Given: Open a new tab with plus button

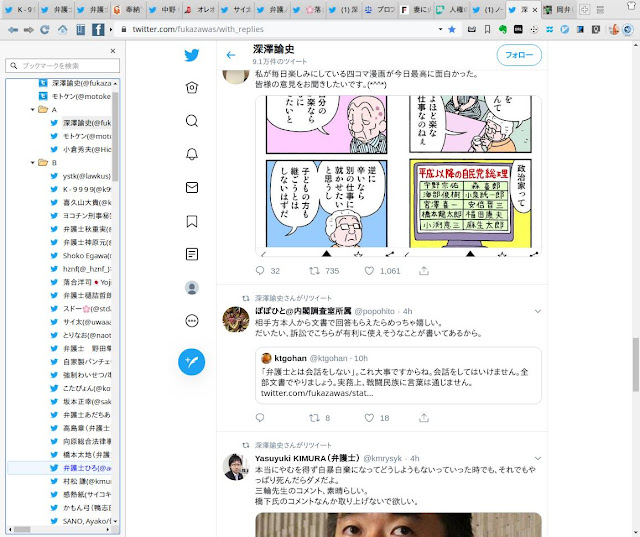Looking at the screenshot, I should pos(584,10).
